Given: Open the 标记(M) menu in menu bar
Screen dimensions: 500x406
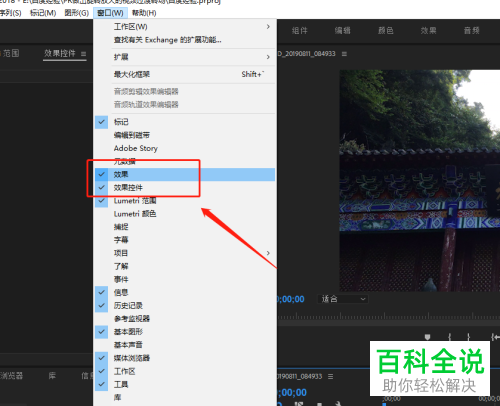Looking at the screenshot, I should point(43,13).
